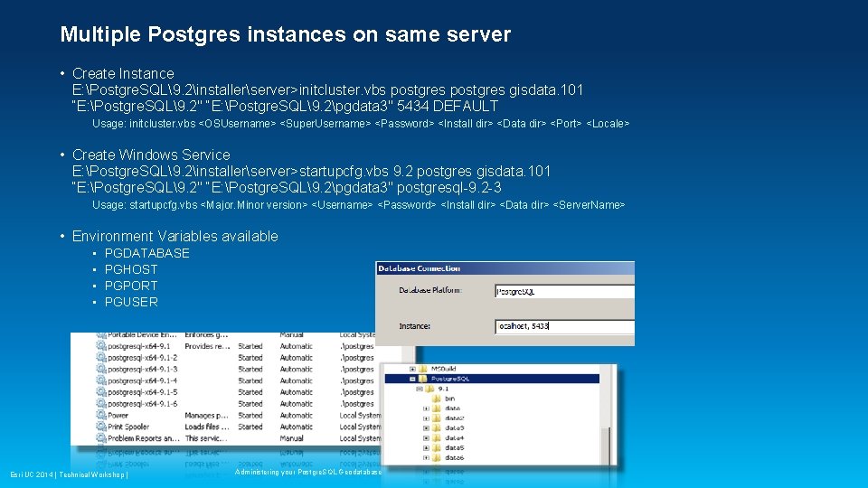Click the gear icon for postgresql-x64-9.1-3 service
This screenshot has height=488, width=868.
pos(100,369)
